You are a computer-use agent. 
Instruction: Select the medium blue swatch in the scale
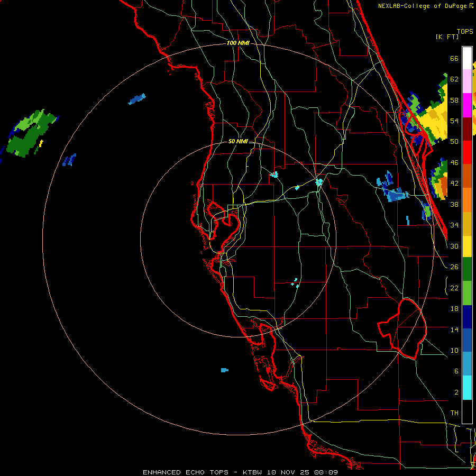pos(467,341)
